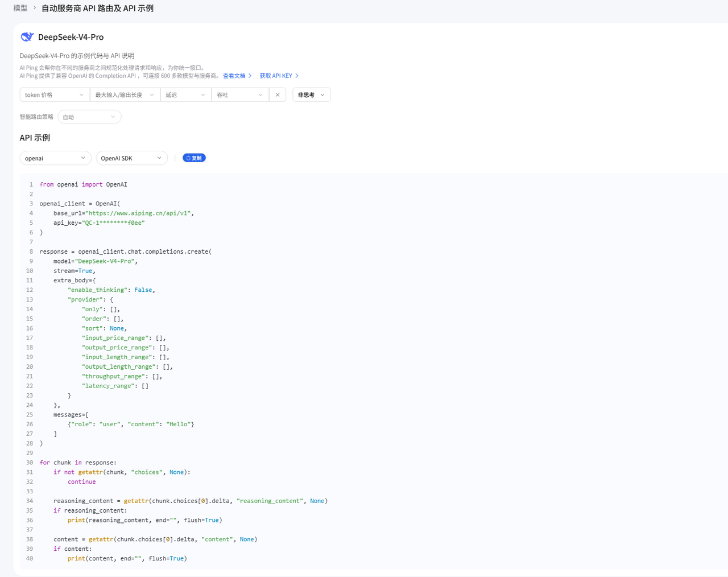Open the 查看文档 link
Viewport: 728px width, 577px height.
click(237, 76)
